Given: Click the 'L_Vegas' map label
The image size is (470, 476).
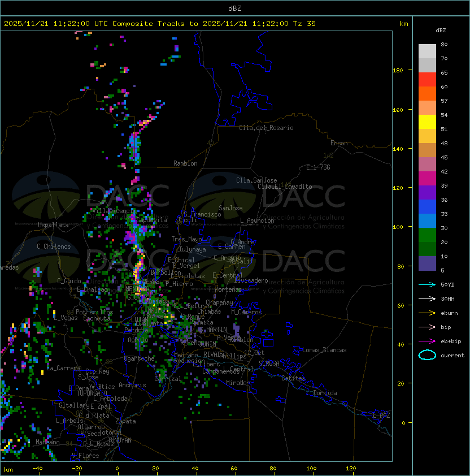Looking at the screenshot, I should click(66, 318).
